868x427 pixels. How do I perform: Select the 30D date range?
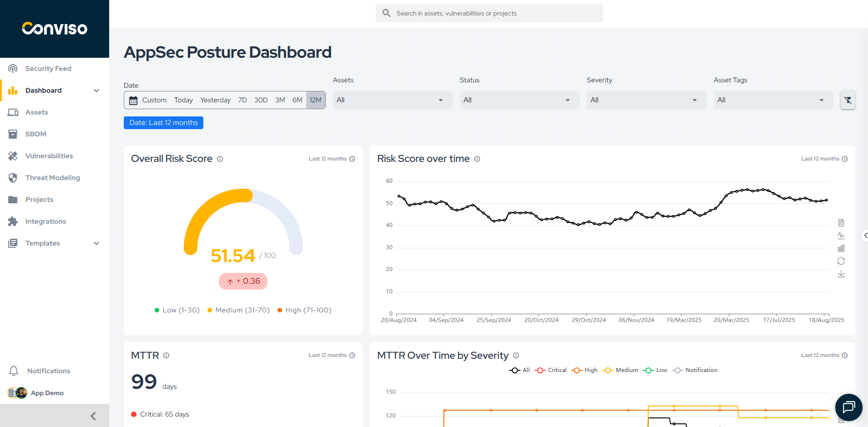(x=261, y=100)
